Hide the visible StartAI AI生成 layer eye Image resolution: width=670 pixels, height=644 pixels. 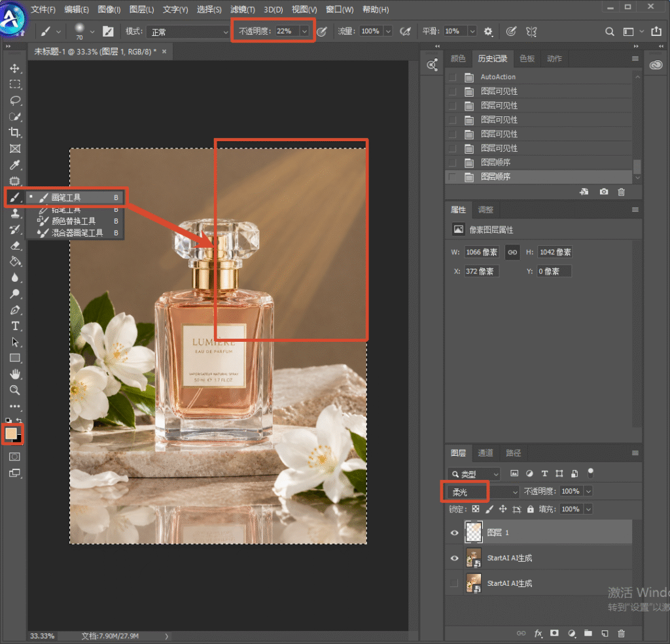coord(454,558)
